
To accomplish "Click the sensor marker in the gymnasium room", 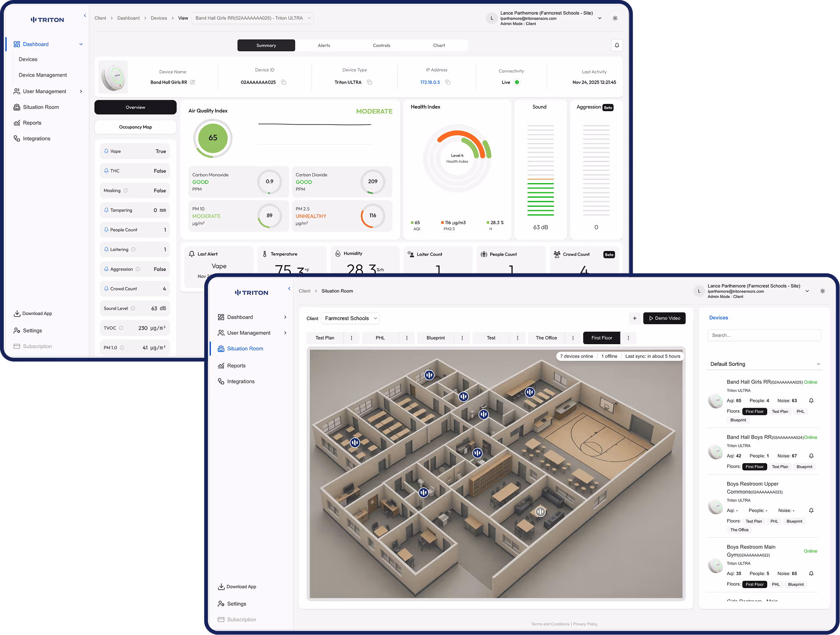I will point(530,392).
